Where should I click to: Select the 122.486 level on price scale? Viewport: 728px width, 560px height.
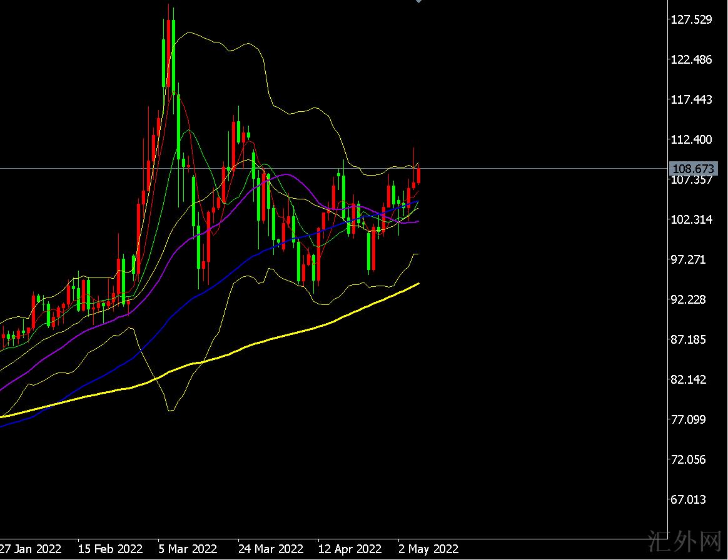pyautogui.click(x=691, y=60)
